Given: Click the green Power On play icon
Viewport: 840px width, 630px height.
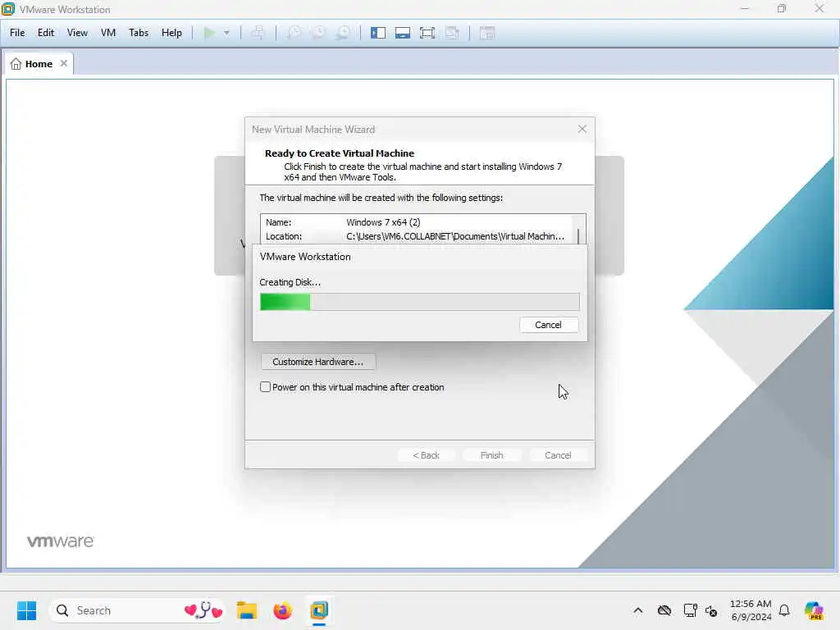Looking at the screenshot, I should tap(209, 33).
